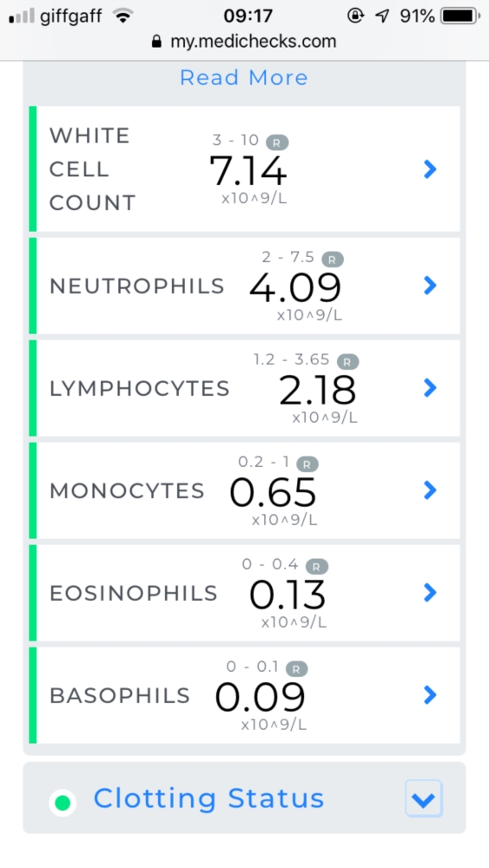Open Basophils details chevron
The height and width of the screenshot is (868, 489).
click(x=430, y=694)
